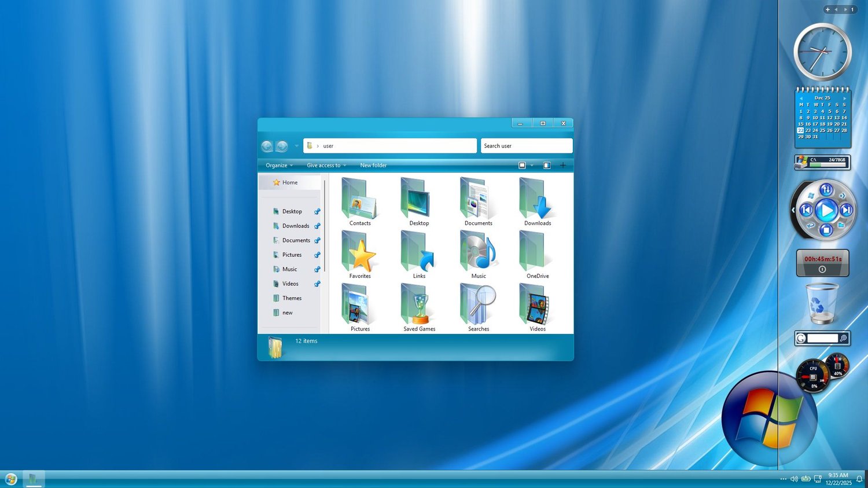Click the plus button in Explorer toolbar

(563, 166)
